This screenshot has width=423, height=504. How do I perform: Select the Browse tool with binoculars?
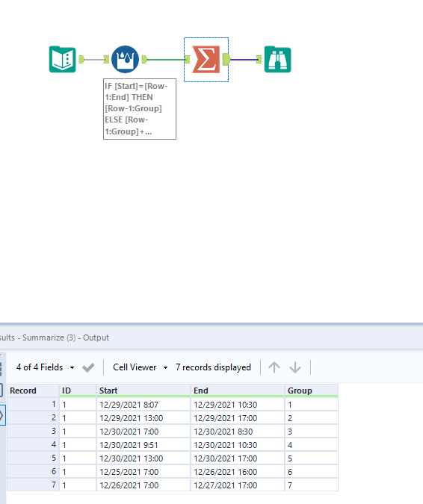[277, 60]
